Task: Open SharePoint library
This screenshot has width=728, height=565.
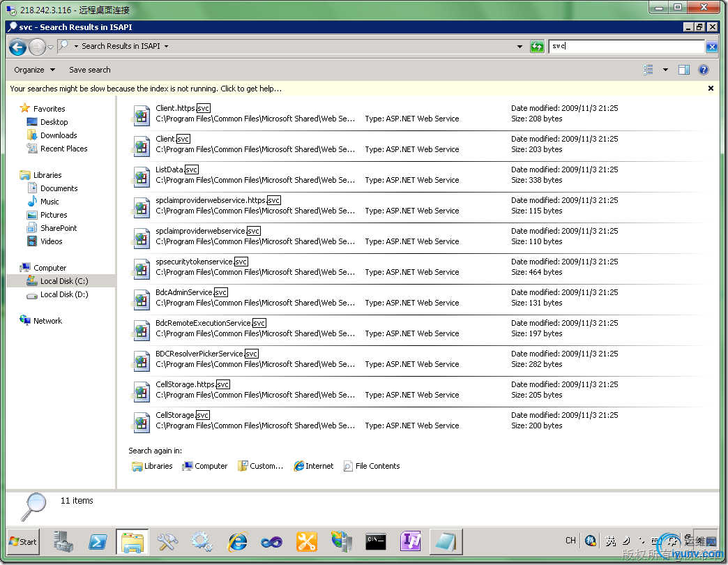Action: tap(52, 228)
